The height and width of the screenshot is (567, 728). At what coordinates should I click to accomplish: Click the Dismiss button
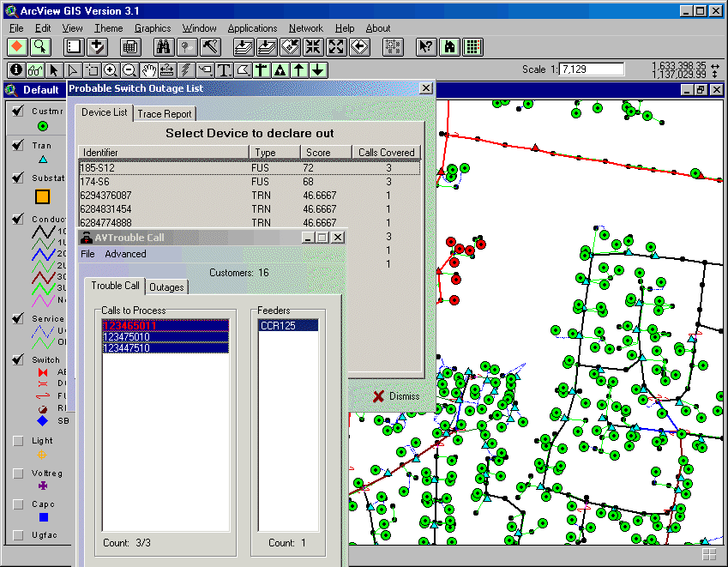397,396
